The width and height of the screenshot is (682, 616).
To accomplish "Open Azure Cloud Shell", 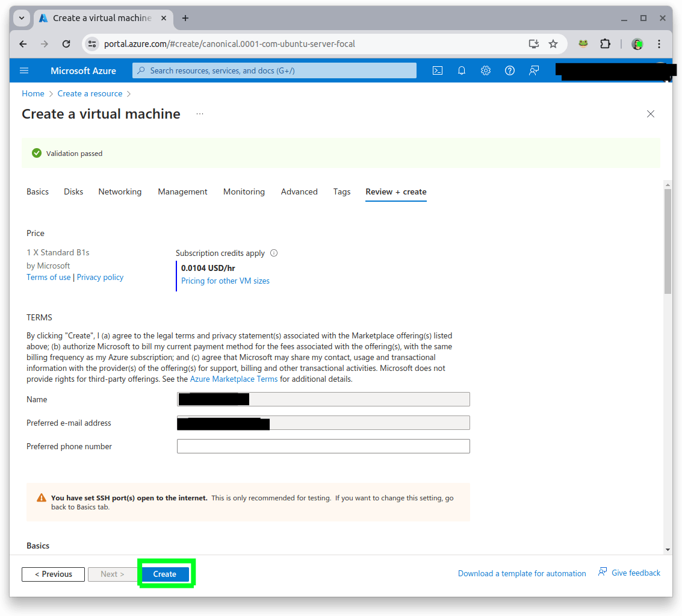I will point(438,70).
